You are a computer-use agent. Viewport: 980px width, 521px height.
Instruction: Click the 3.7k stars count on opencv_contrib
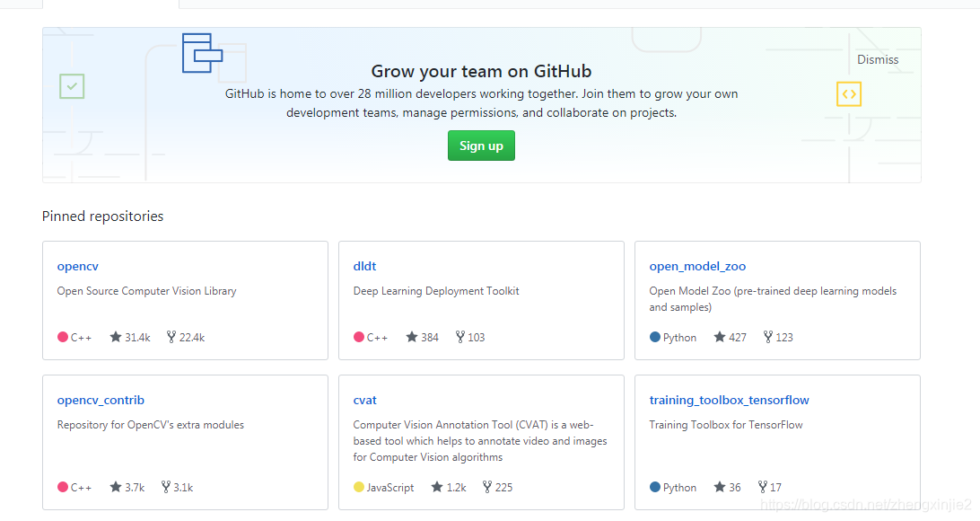pyautogui.click(x=135, y=488)
